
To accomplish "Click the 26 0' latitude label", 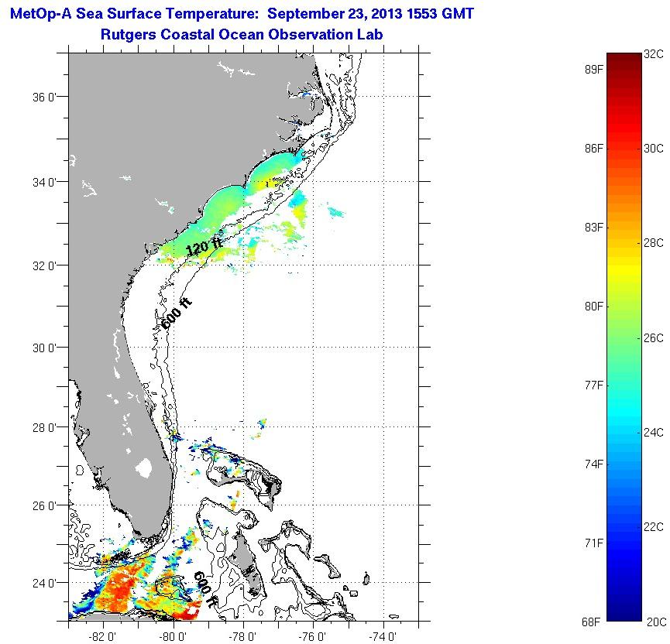I will [x=44, y=506].
